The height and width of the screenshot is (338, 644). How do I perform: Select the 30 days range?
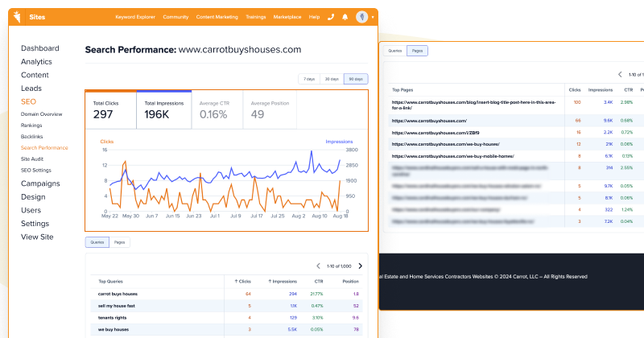[x=332, y=79]
